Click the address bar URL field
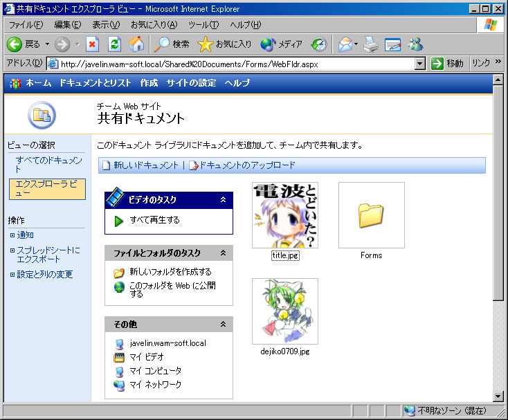 230,64
